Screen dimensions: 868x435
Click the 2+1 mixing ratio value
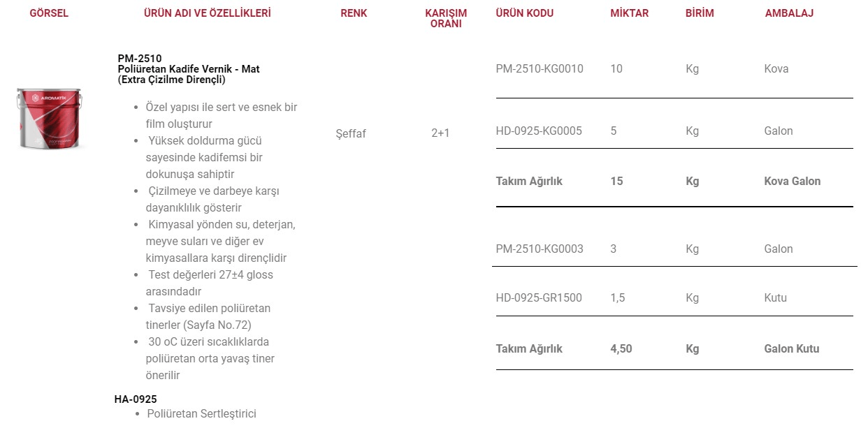click(x=440, y=133)
